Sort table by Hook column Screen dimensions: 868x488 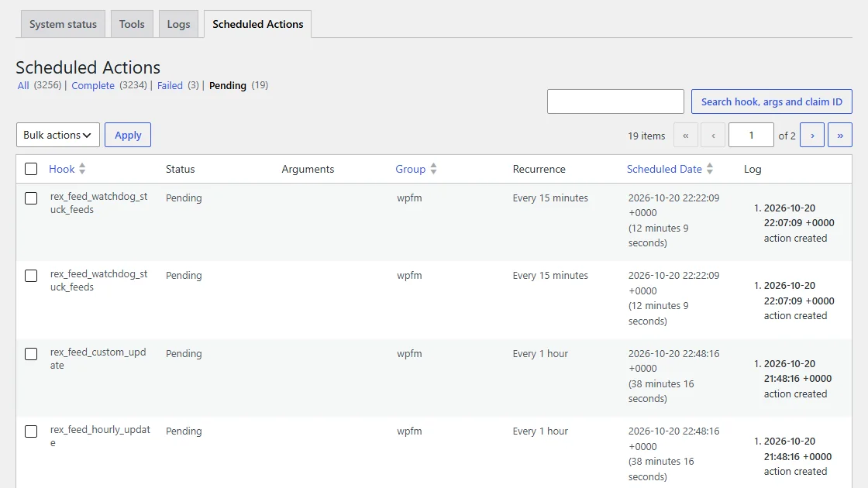tap(61, 170)
